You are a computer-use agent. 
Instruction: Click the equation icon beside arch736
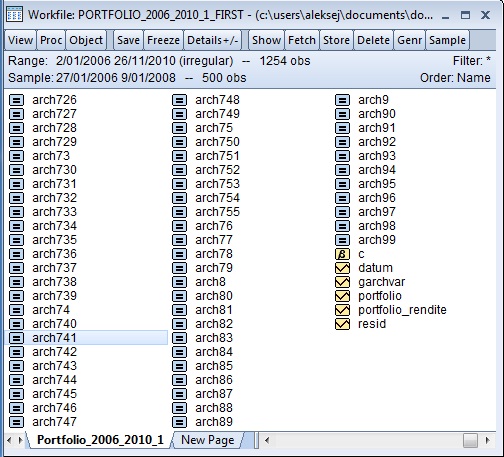pos(16,254)
